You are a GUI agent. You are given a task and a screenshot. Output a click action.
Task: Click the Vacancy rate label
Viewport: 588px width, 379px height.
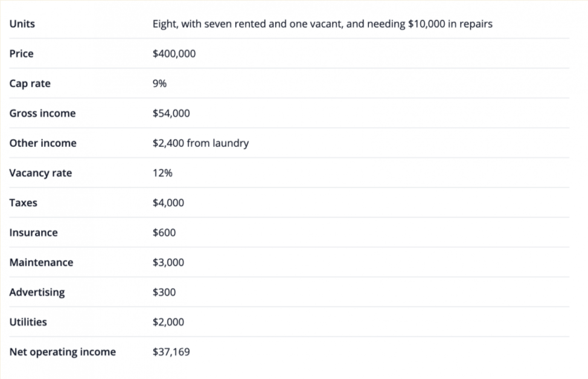pos(40,173)
